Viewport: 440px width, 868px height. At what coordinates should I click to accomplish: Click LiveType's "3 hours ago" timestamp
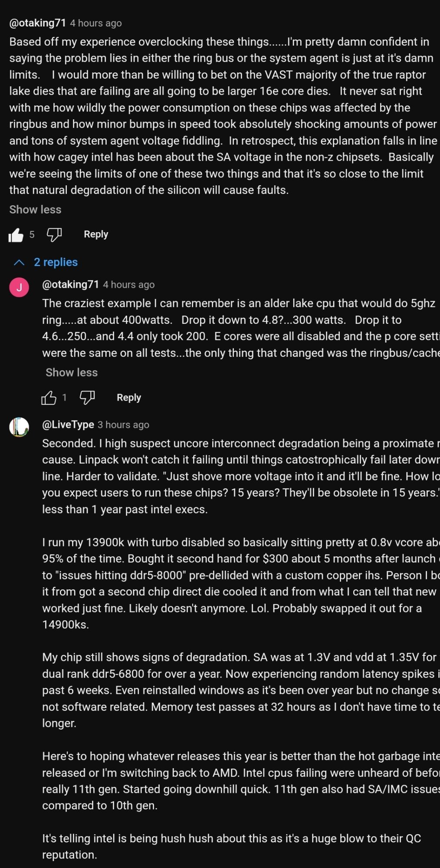pyautogui.click(x=123, y=425)
